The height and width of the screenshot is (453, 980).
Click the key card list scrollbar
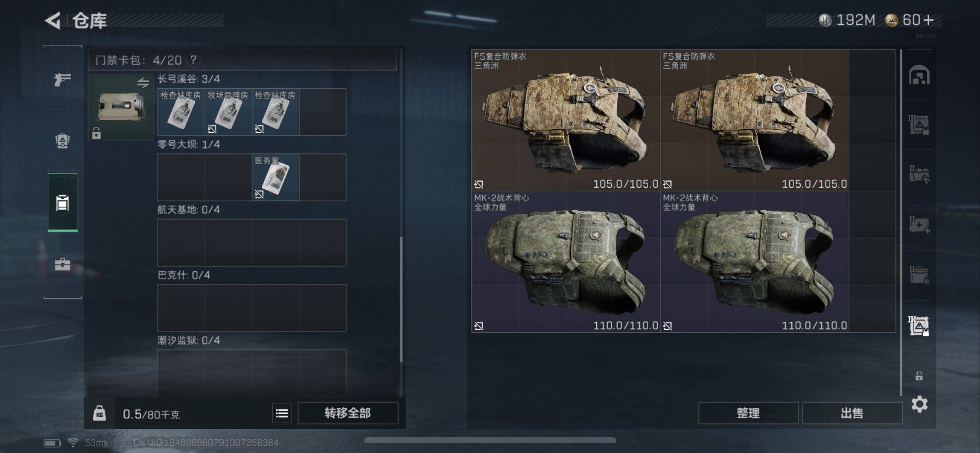[401, 299]
